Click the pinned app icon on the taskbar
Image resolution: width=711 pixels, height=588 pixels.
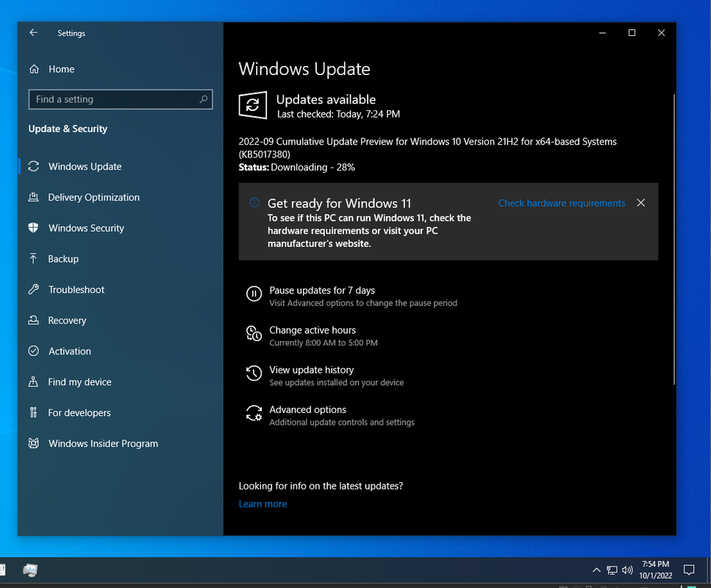(x=30, y=570)
